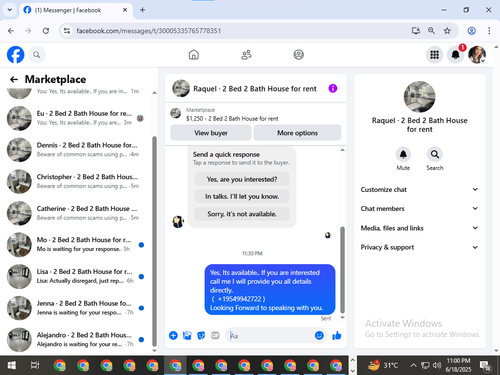This screenshot has height=375, width=500.
Task: Open the clock showing 11:00 PM
Action: [458, 365]
